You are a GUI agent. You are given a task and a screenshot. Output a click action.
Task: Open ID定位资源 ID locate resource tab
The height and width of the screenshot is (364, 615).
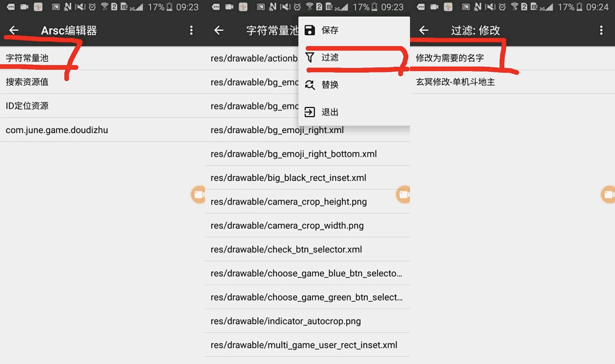tap(27, 105)
